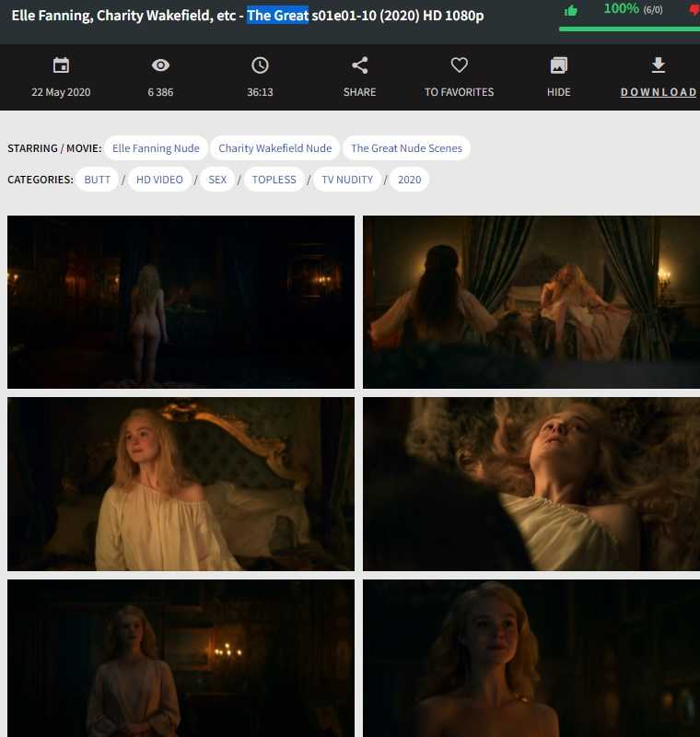The image size is (700, 737).
Task: Select the HD VIDEO category
Action: [159, 180]
